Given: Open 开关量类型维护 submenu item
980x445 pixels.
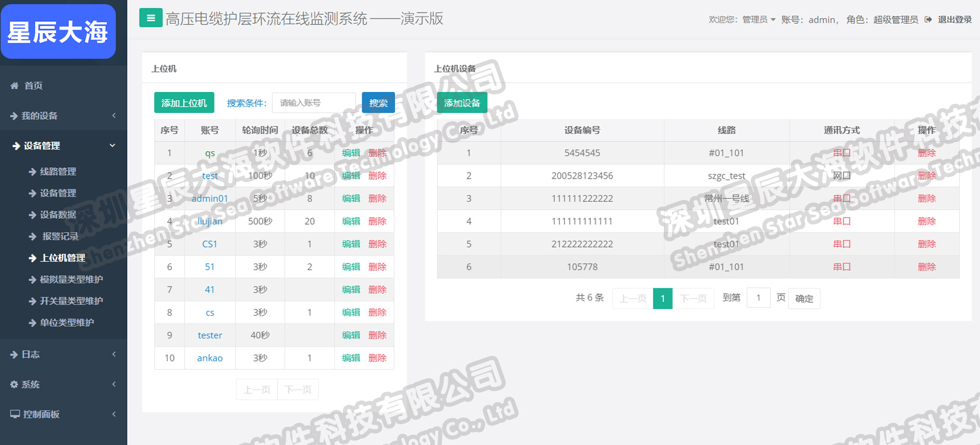Looking at the screenshot, I should tap(71, 301).
